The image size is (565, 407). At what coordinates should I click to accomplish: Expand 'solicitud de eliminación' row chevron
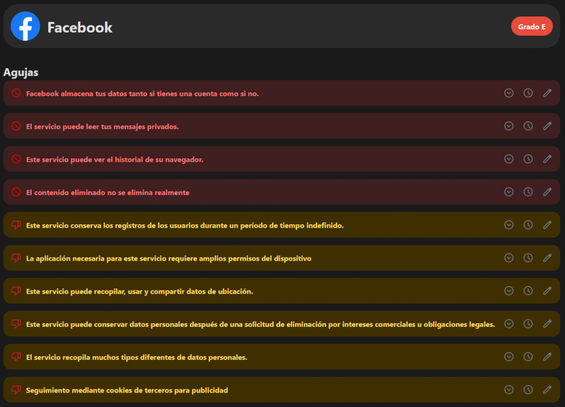(508, 324)
